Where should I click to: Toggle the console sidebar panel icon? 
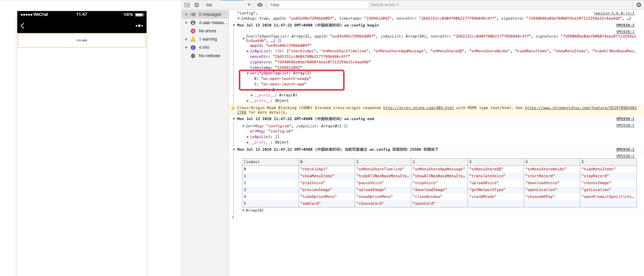pos(187,5)
